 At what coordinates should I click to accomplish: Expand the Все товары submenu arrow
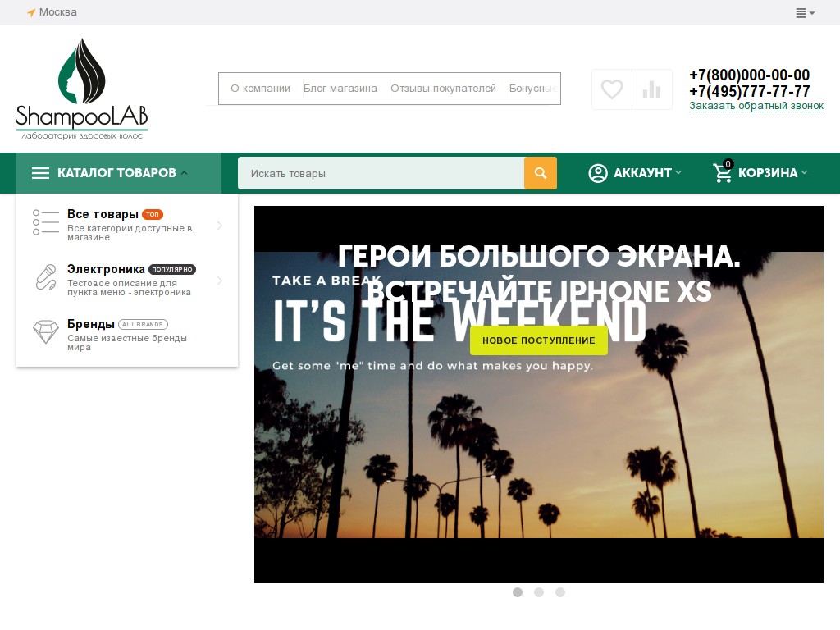coord(220,226)
